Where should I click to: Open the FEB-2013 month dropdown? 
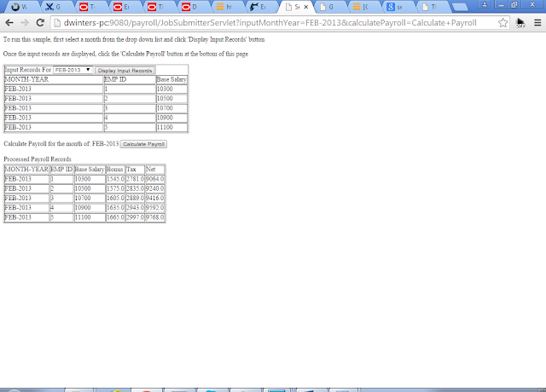[73, 70]
